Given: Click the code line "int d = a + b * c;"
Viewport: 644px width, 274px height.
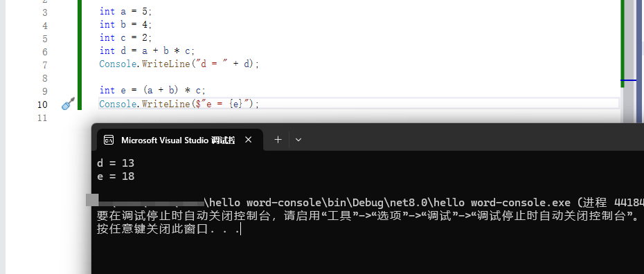Looking at the screenshot, I should coord(147,51).
